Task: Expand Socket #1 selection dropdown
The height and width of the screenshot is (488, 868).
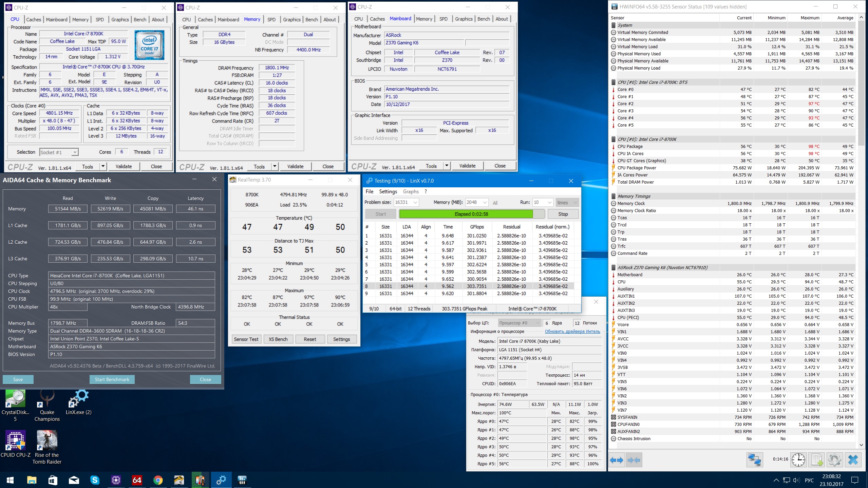Action: pos(75,152)
